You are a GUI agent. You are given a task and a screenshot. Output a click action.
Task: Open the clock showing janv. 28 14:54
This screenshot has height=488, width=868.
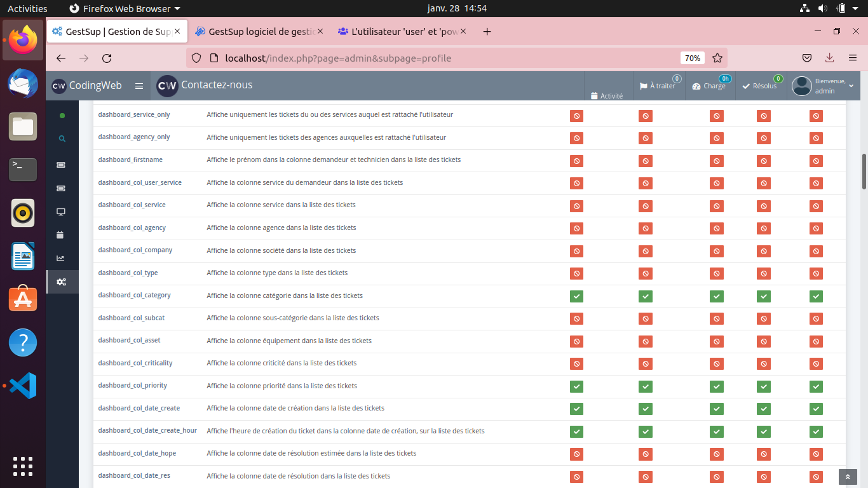(x=458, y=8)
